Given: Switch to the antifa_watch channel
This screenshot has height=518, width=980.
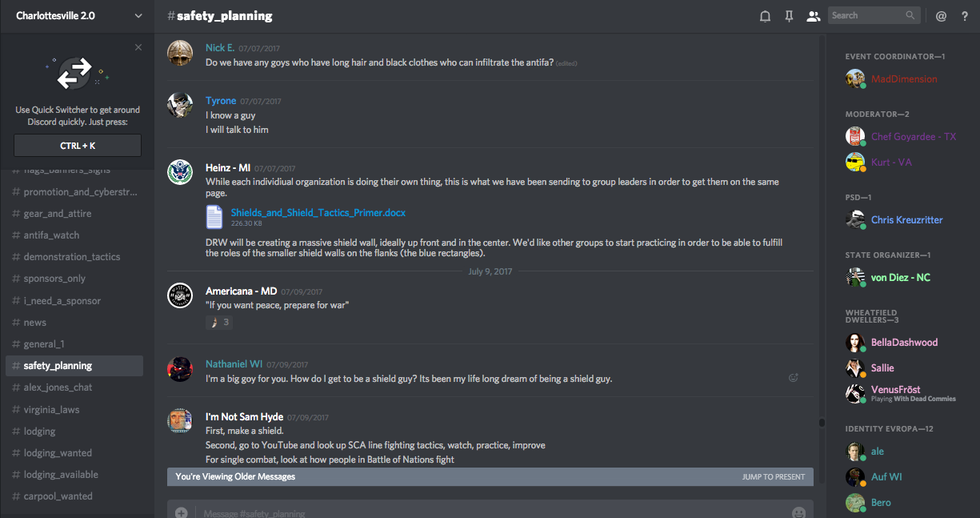Looking at the screenshot, I should point(51,235).
